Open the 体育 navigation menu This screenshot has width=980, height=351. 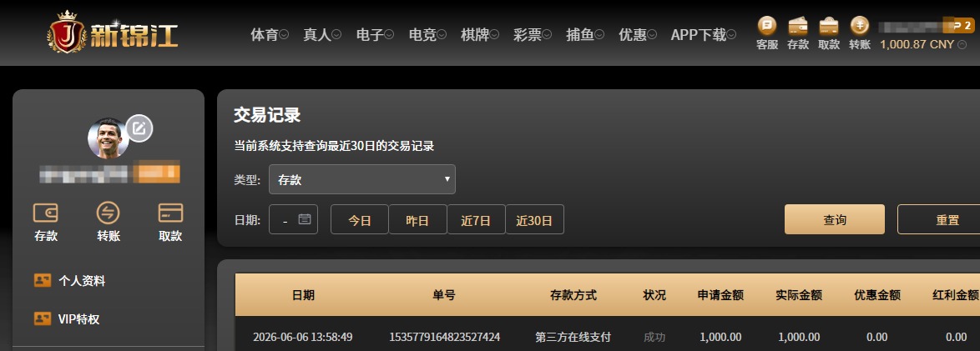pos(265,35)
